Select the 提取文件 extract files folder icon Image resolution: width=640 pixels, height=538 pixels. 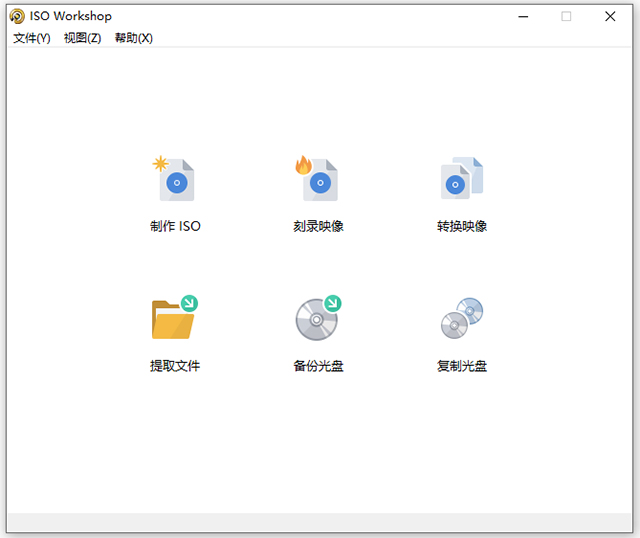[x=175, y=318]
